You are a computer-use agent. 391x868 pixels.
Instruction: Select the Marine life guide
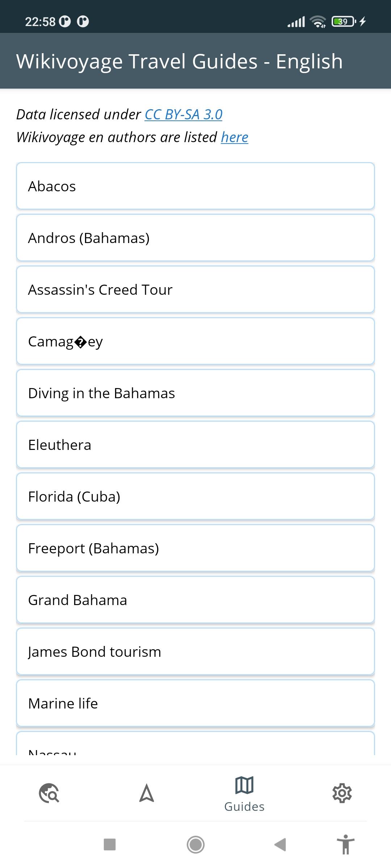pos(195,703)
